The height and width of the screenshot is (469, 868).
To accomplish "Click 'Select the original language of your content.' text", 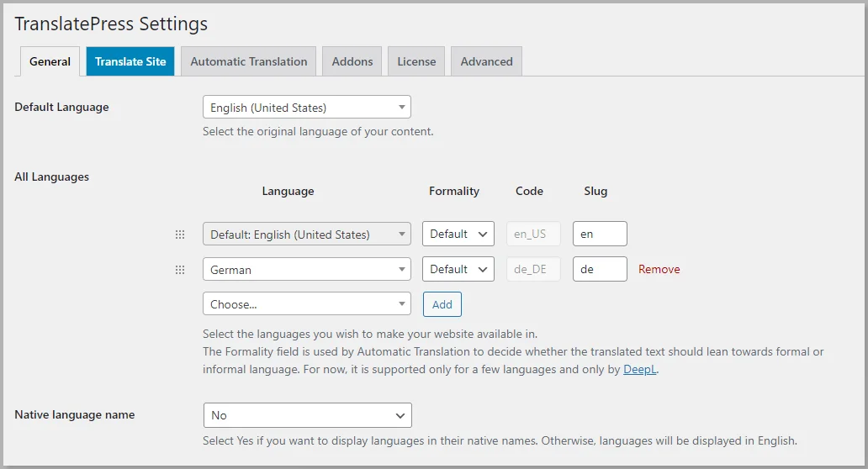I will click(x=318, y=132).
